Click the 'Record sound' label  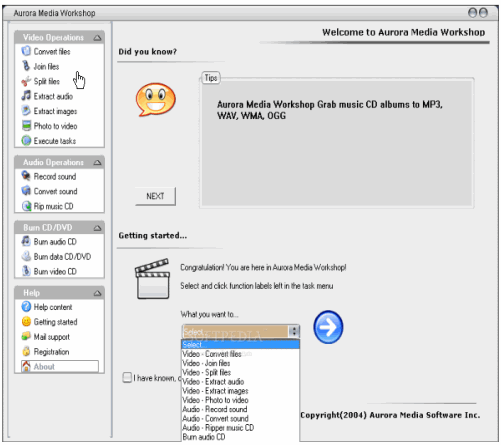coord(55,176)
